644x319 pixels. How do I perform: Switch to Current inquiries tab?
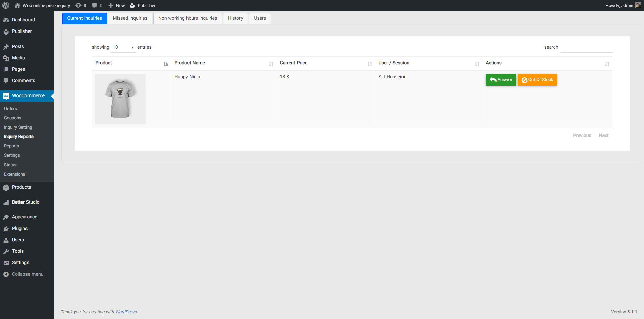[x=85, y=18]
